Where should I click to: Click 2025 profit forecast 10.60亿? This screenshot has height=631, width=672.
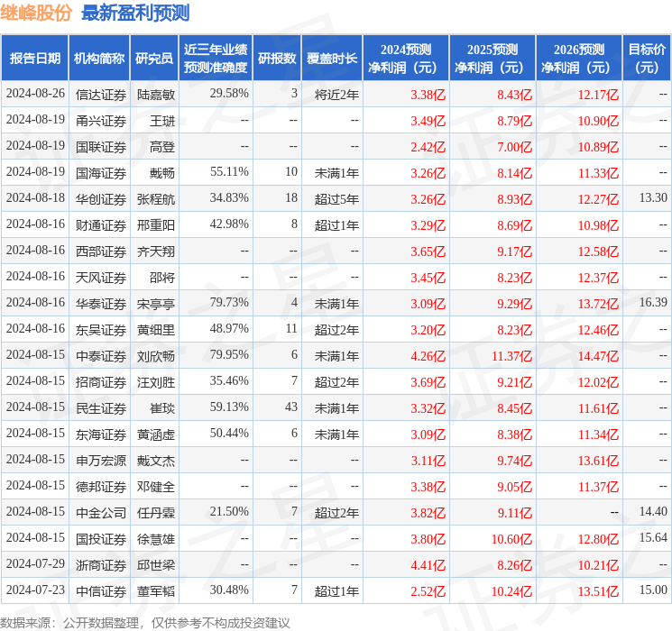511,539
